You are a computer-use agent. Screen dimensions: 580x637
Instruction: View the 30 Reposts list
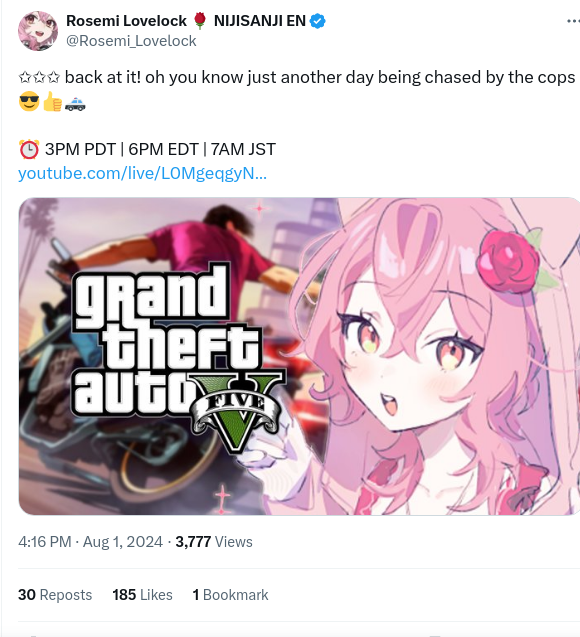(55, 595)
